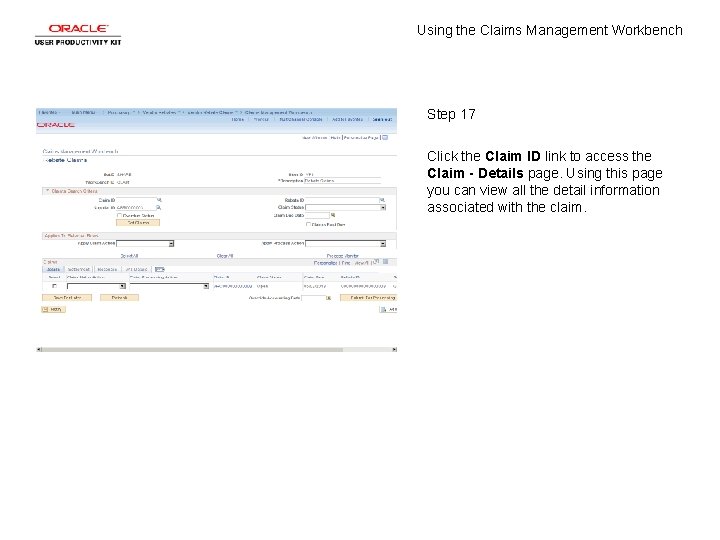Image resolution: width=720 pixels, height=540 pixels.
Task: Open calendar icon for Override Accounting Date
Action: 328,298
